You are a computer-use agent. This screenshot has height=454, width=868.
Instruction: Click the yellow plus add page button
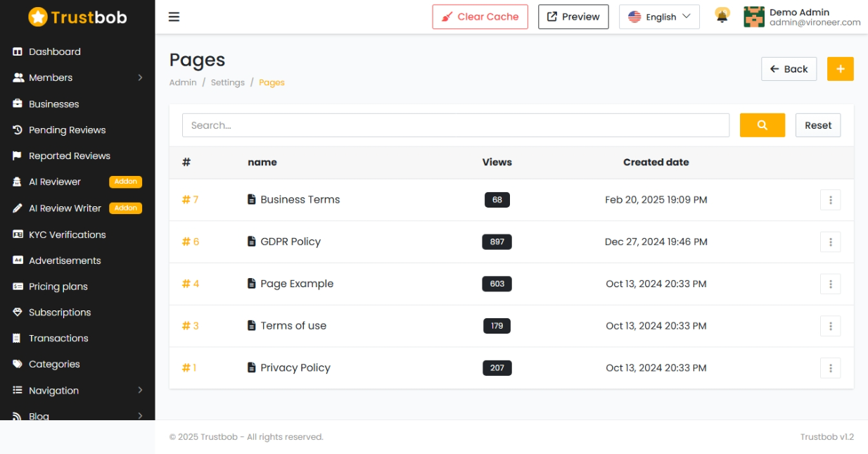(x=840, y=69)
